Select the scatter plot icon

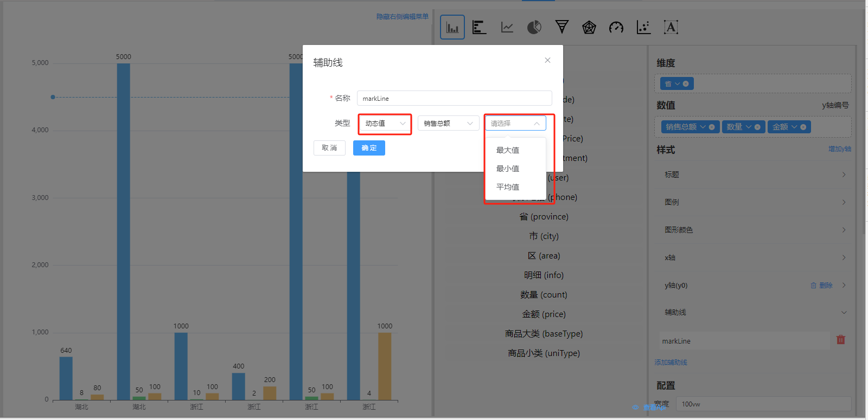click(643, 27)
